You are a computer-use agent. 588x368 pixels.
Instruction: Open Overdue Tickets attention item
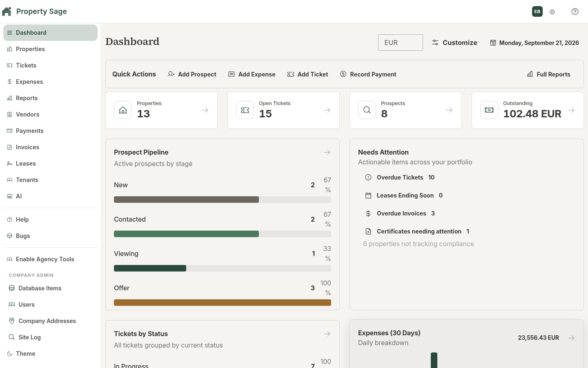point(400,177)
